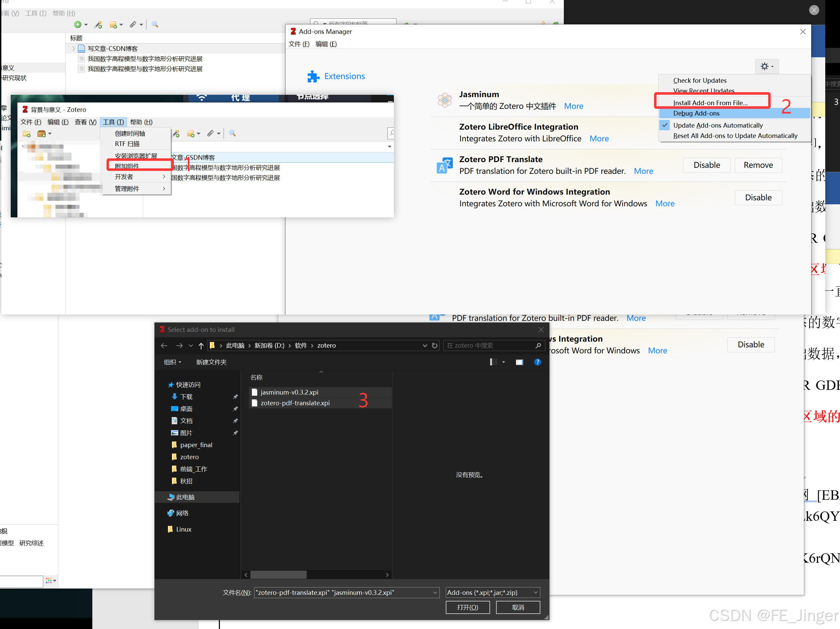Click the magnifier search icon in small Zotero window toolbar
Screen dimensions: 840x629
click(232, 133)
